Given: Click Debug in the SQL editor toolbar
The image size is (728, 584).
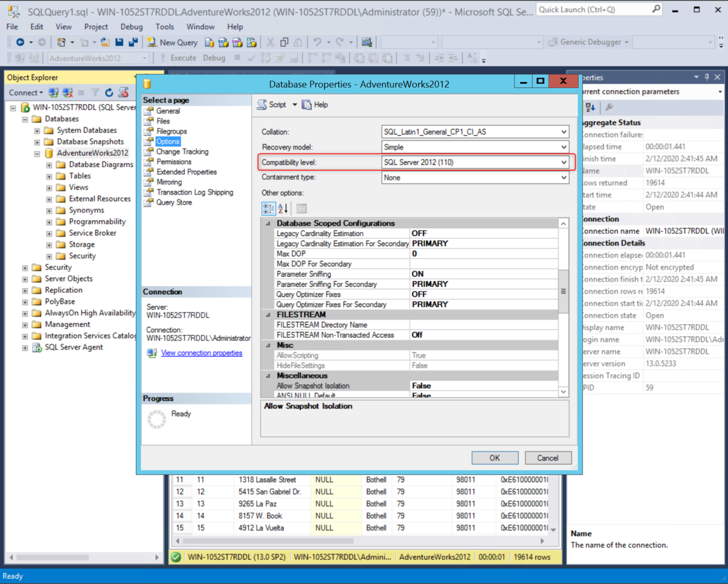Looking at the screenshot, I should coord(214,58).
